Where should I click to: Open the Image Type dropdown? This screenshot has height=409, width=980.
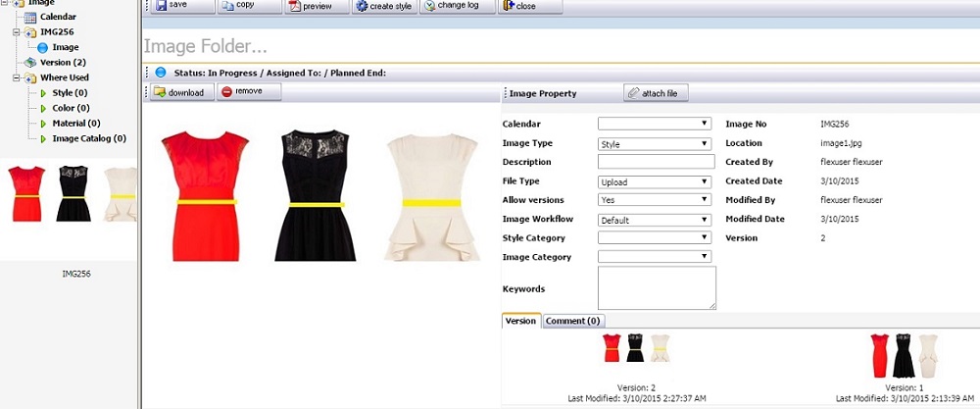coord(655,144)
